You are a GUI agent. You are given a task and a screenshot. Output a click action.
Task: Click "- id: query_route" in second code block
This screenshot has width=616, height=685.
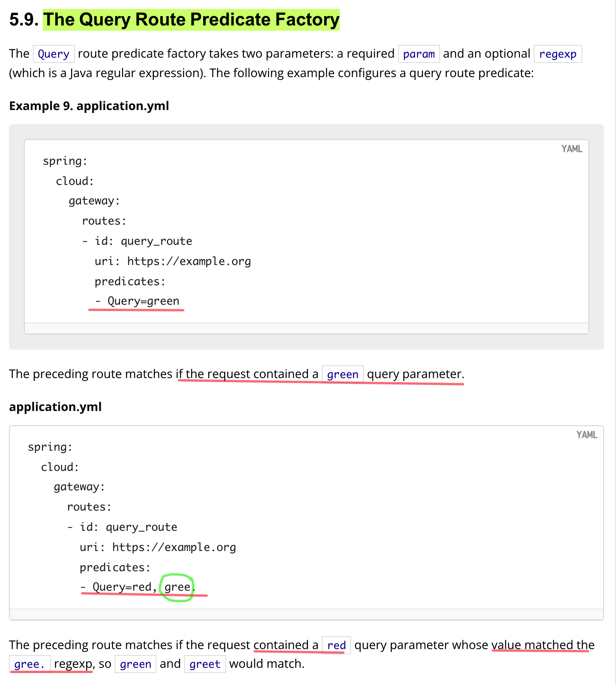pos(122,527)
